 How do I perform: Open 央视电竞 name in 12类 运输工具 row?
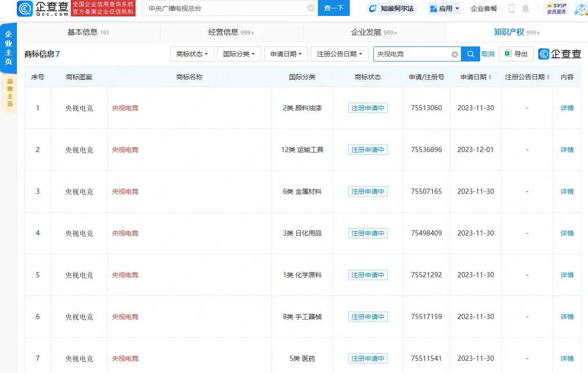(x=125, y=150)
